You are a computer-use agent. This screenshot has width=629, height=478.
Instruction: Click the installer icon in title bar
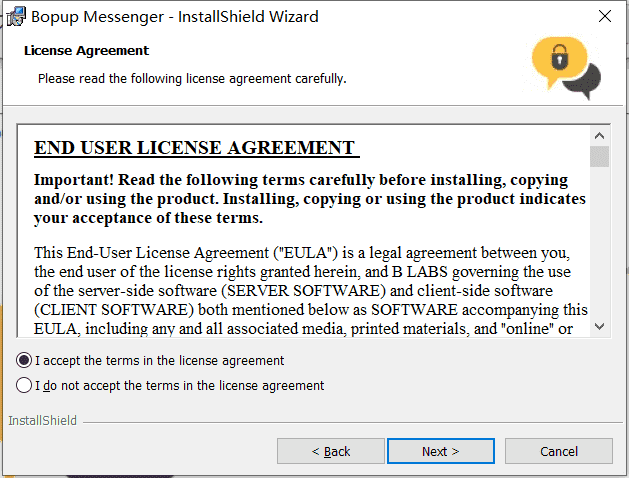click(x=16, y=17)
